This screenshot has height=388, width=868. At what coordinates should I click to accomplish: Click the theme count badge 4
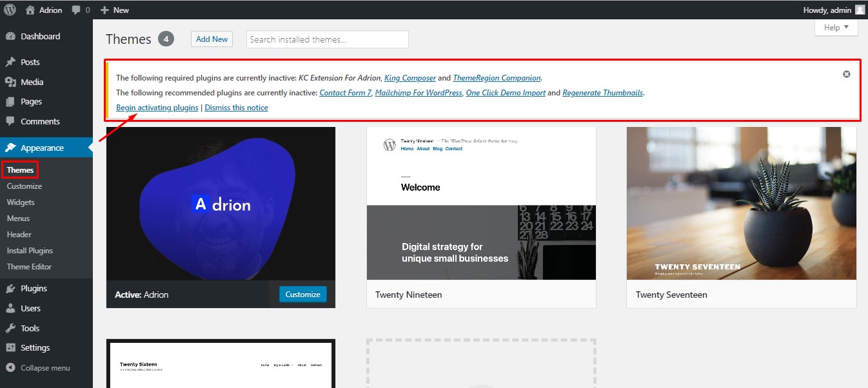coord(166,39)
